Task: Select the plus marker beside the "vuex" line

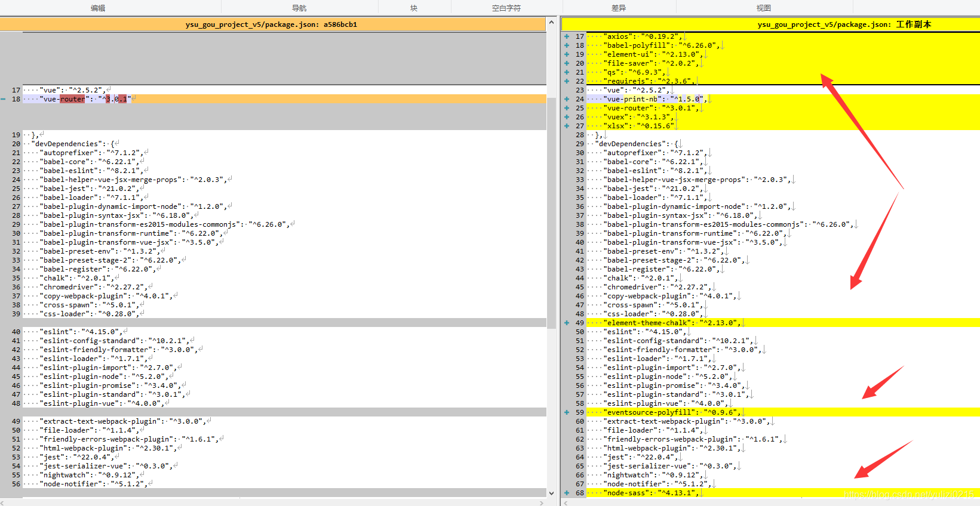Action: [567, 117]
